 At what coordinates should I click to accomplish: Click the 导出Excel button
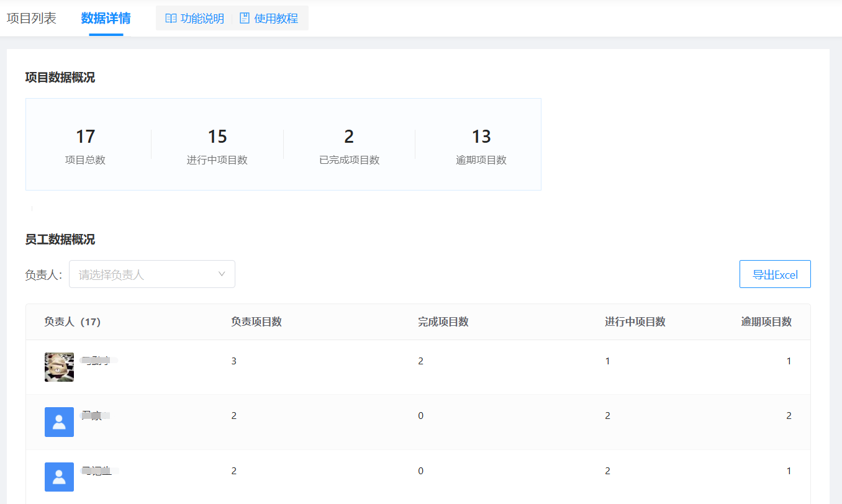(x=774, y=274)
